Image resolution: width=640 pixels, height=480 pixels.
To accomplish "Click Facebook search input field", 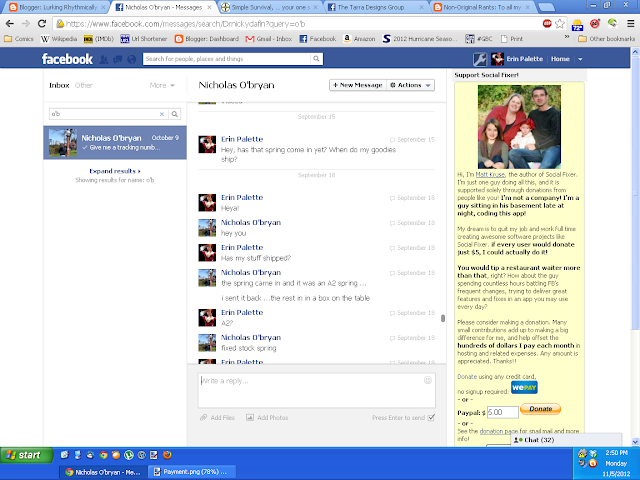I will click(227, 59).
